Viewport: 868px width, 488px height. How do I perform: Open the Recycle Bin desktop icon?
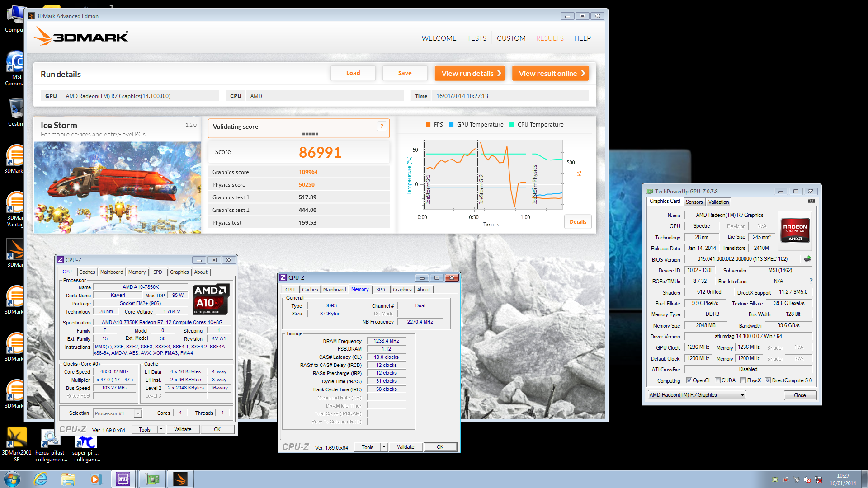point(16,112)
